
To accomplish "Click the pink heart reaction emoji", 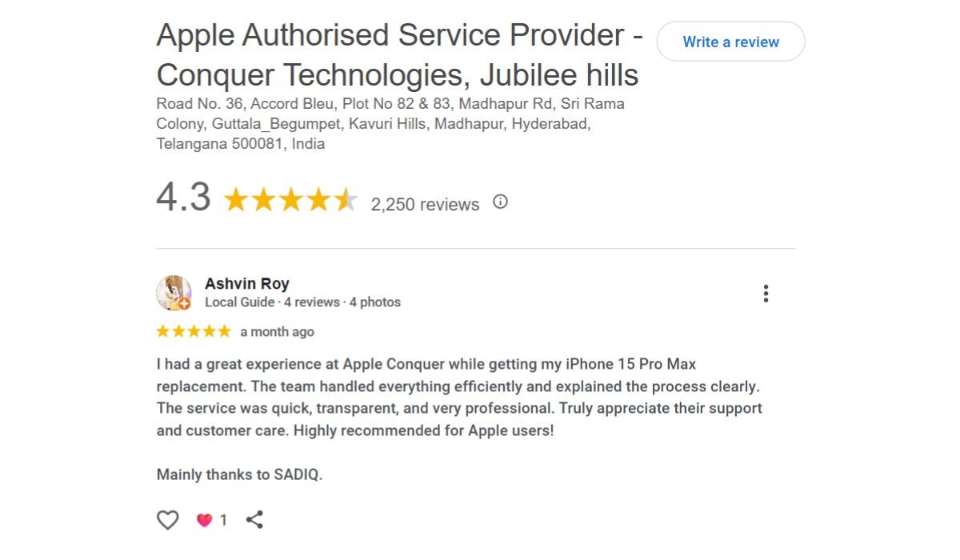I will coord(205,520).
